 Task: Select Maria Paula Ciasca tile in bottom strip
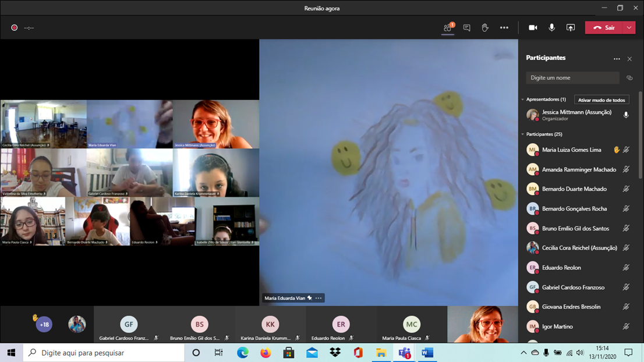tap(412, 324)
